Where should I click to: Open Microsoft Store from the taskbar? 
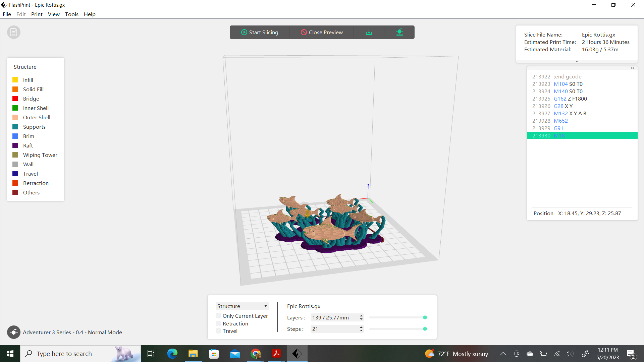[214, 354]
